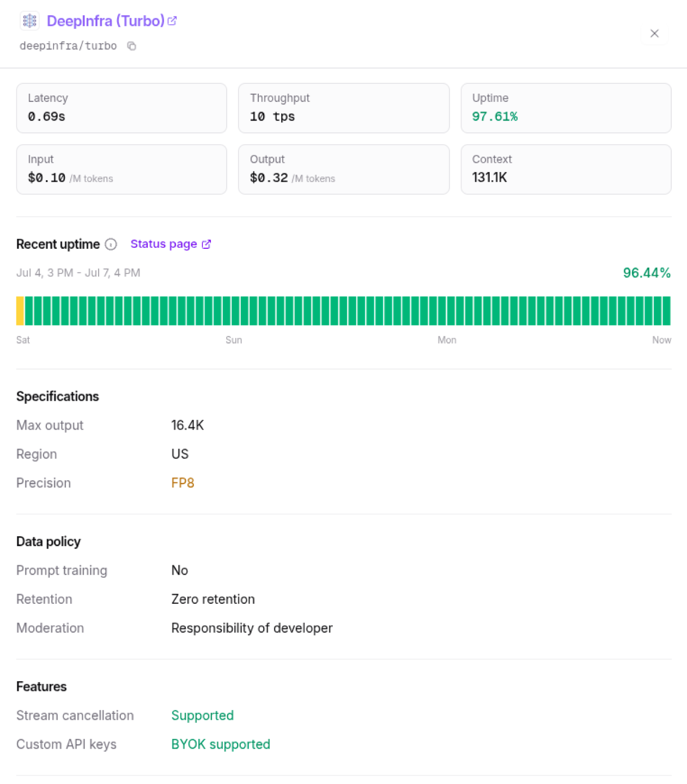Click the 'Now' label under uptime chart
This screenshot has width=687, height=784.
[x=661, y=340]
